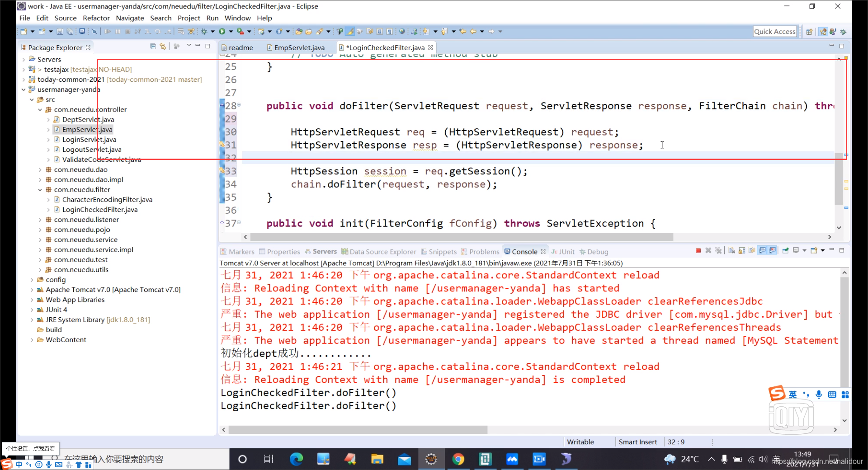Open Microsoft Edge from taskbar

point(297,459)
